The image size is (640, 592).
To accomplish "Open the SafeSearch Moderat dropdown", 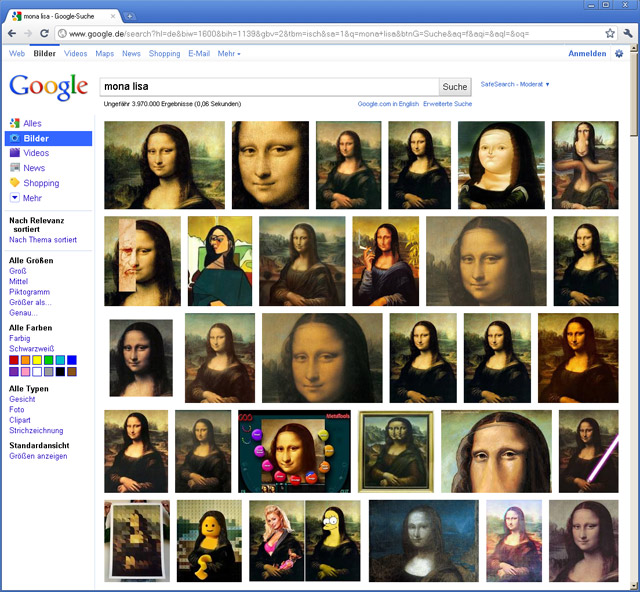I will (x=515, y=84).
